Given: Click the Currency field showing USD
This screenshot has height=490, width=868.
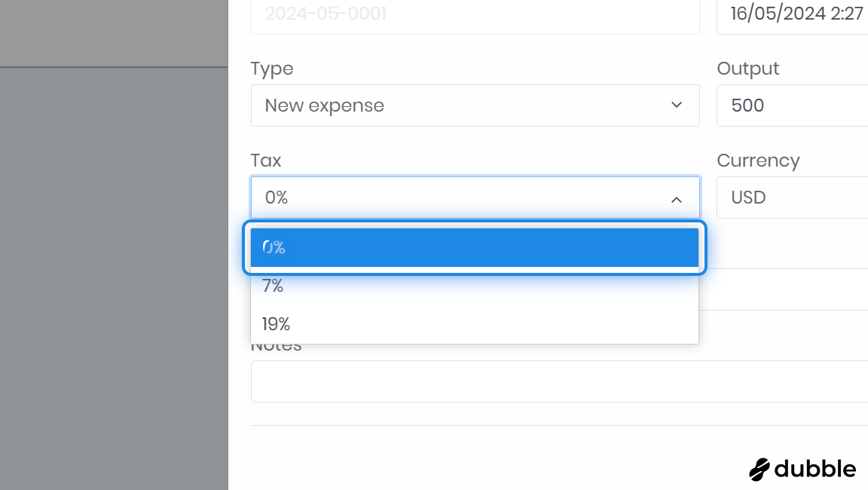Looking at the screenshot, I should pos(791,198).
